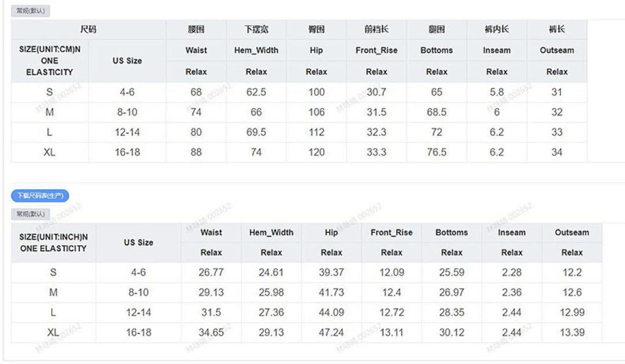
Task: Select the 尺码 header cell in CM table
Action: pos(89,29)
